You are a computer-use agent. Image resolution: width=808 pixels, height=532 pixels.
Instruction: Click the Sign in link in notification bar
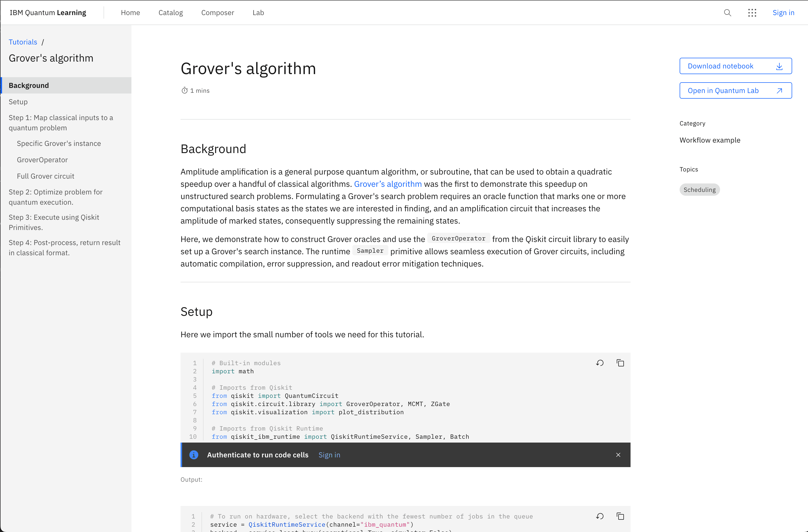pos(329,455)
